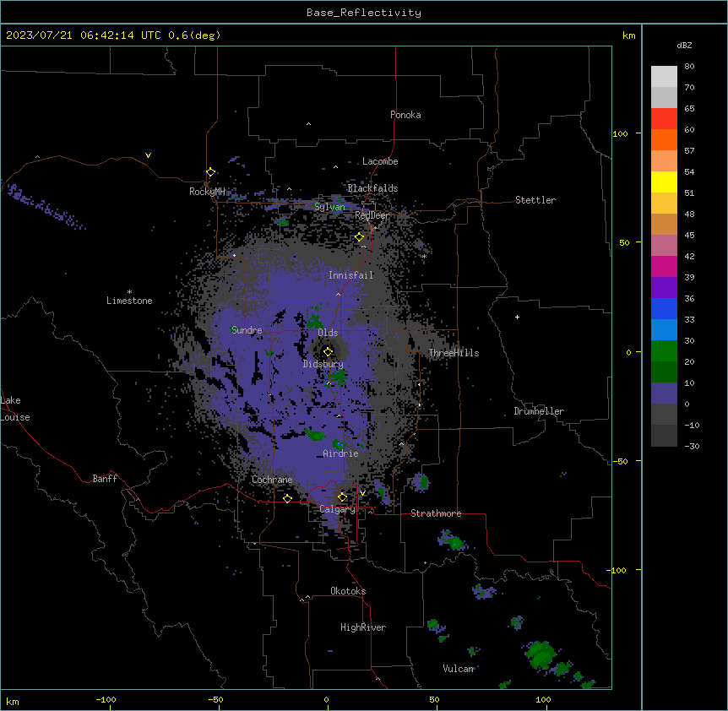Click the 100 tick on the vertical km axis

tap(620, 133)
